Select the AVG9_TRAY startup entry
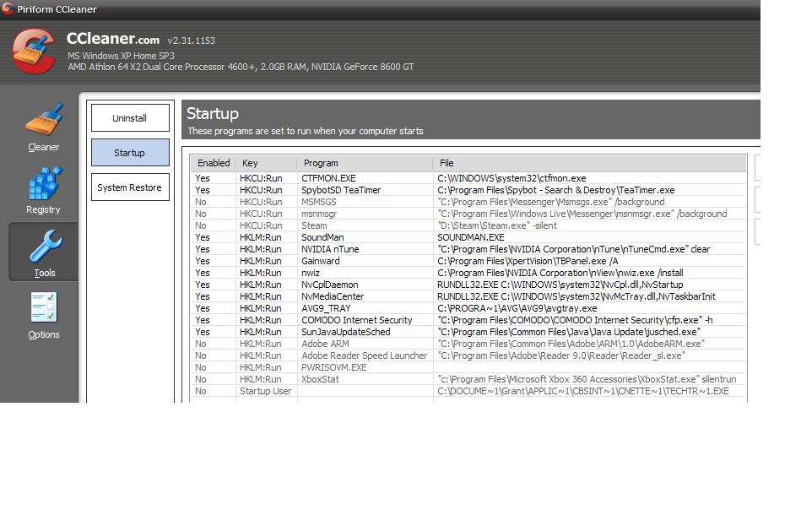 click(325, 308)
